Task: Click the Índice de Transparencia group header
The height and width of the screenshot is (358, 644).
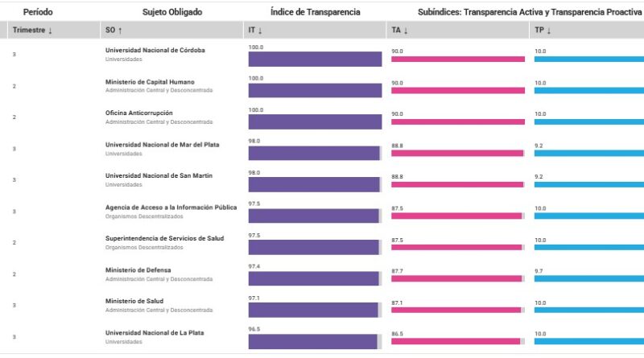Action: [x=315, y=12]
